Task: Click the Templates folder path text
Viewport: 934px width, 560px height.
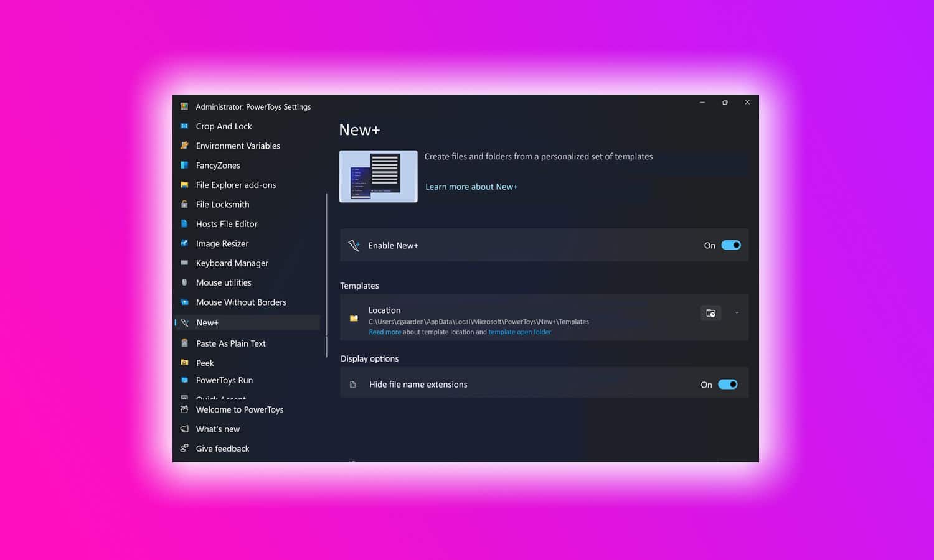Action: tap(478, 322)
